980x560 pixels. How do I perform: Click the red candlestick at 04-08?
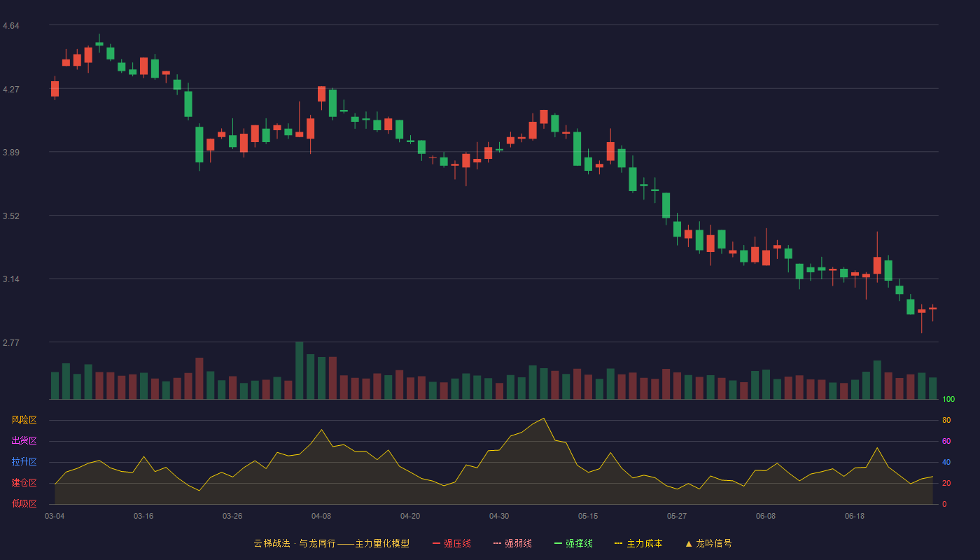[321, 94]
